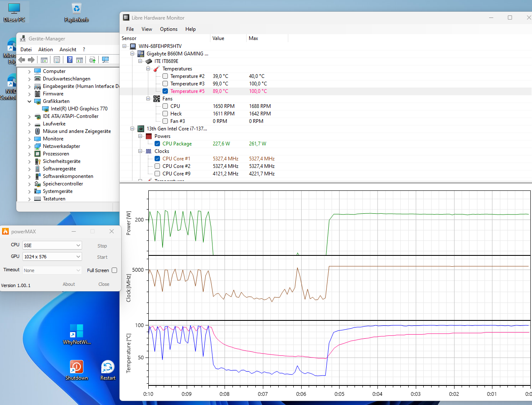Click the Prozessoren icon in device tree
The image size is (532, 405).
(37, 154)
